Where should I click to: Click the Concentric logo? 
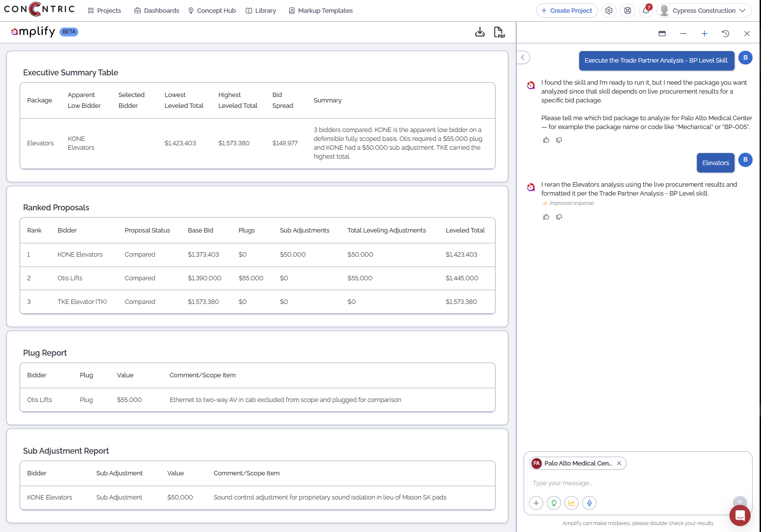pyautogui.click(x=39, y=9)
